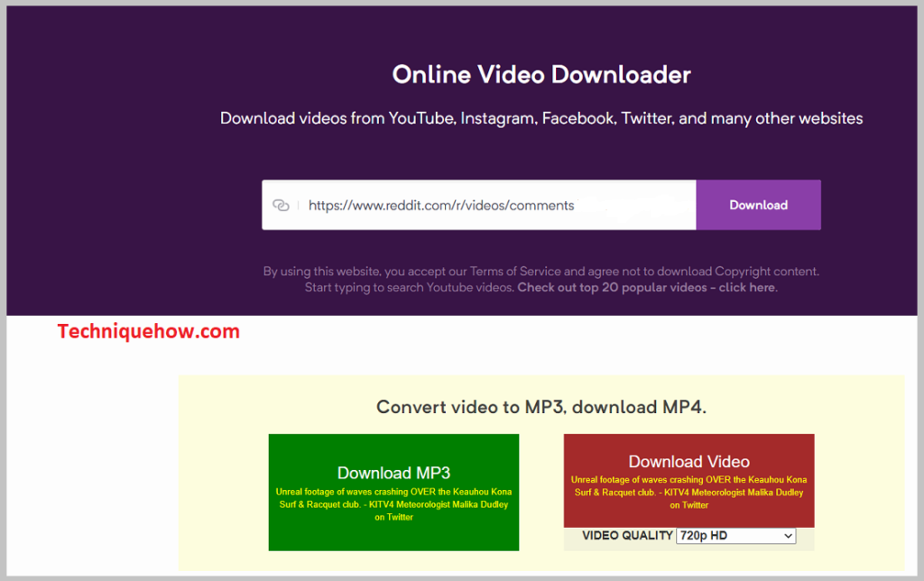Click the 'Download videos from YouTube, Instagram' subtitle
This screenshot has height=581, width=924.
click(x=541, y=118)
